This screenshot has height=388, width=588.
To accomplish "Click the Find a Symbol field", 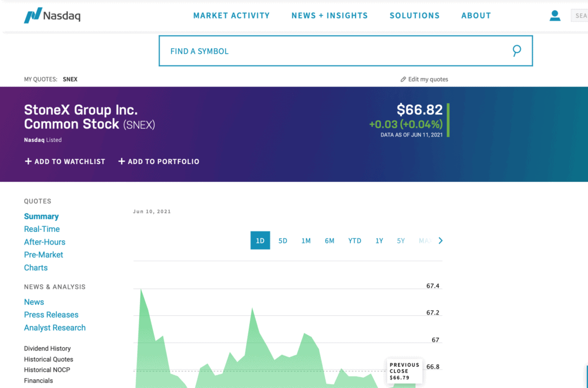I will pos(345,51).
